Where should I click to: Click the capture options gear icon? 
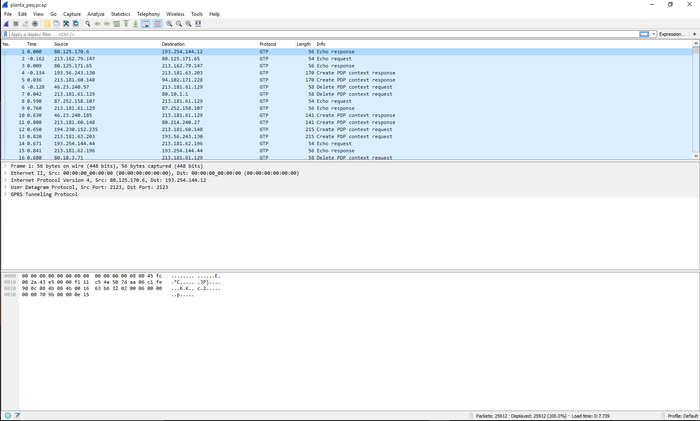point(35,24)
